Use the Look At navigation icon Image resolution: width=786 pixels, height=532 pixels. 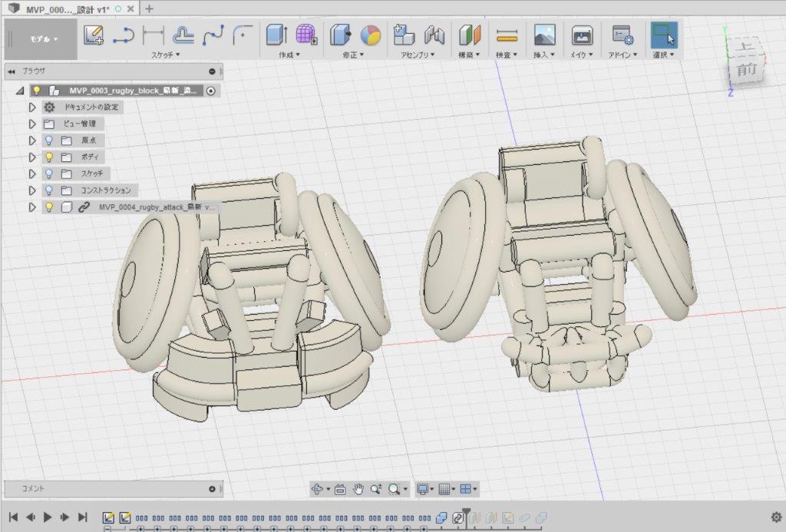click(x=340, y=489)
